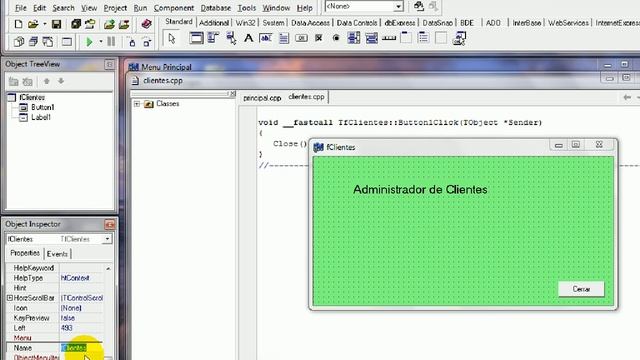640x360 pixels.
Task: Open the Database menu
Action: [x=216, y=8]
